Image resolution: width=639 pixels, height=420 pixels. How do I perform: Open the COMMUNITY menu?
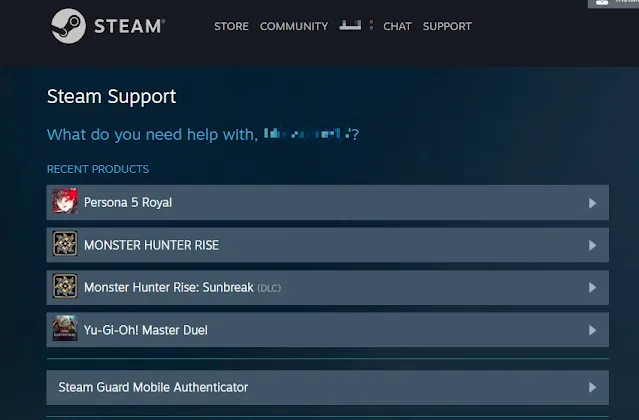pos(294,26)
